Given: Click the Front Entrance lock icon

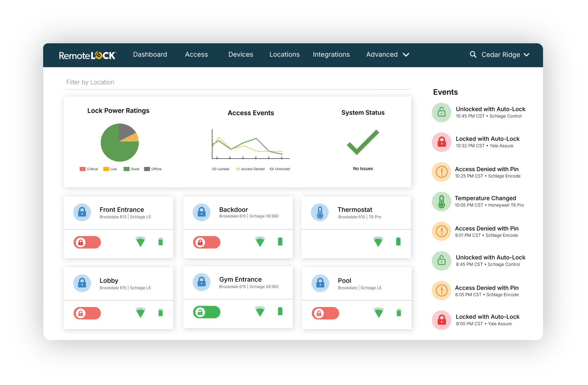Looking at the screenshot, I should (x=82, y=212).
